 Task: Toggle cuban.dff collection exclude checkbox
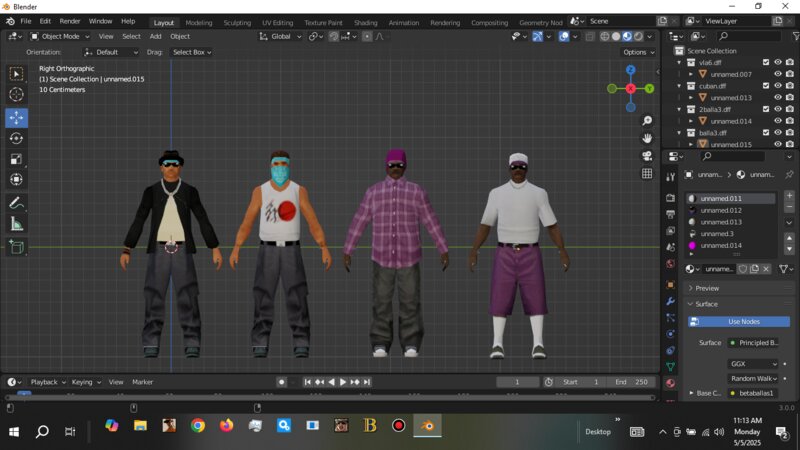coord(766,86)
